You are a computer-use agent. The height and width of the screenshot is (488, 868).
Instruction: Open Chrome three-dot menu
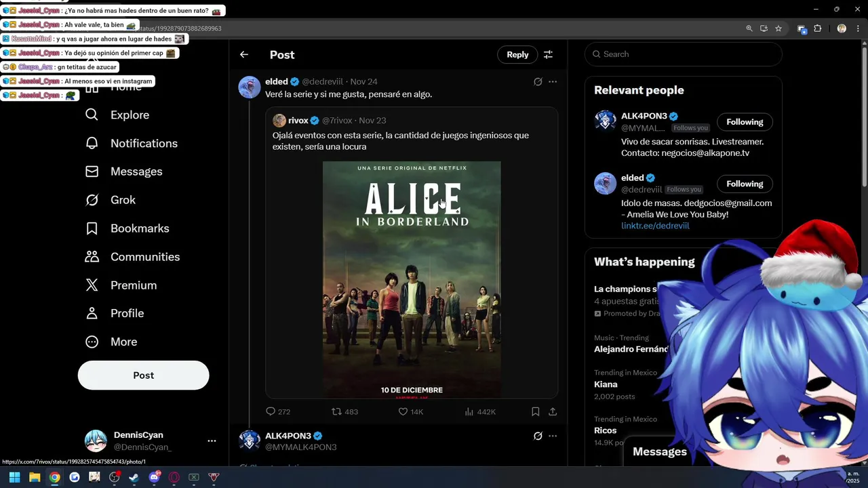(x=858, y=28)
